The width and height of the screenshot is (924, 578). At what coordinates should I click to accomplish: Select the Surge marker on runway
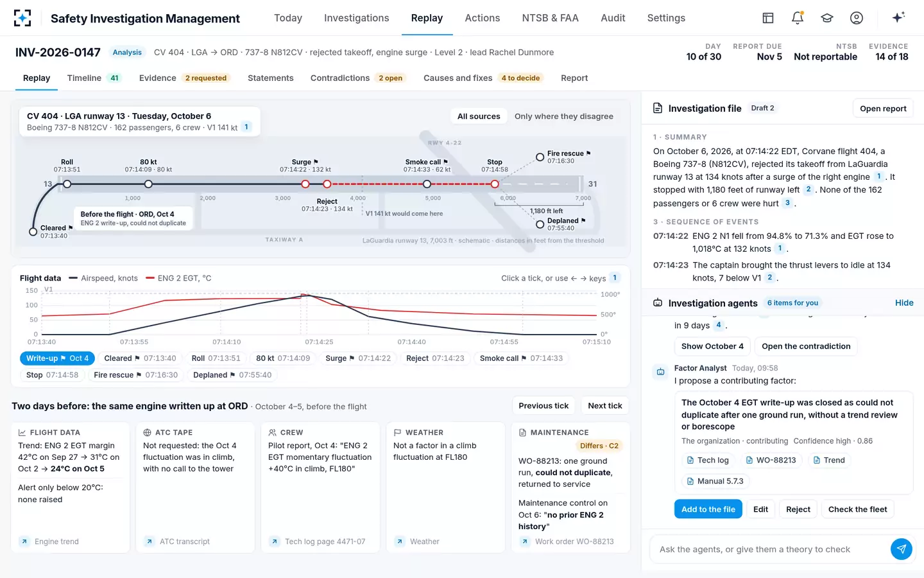[x=305, y=184]
